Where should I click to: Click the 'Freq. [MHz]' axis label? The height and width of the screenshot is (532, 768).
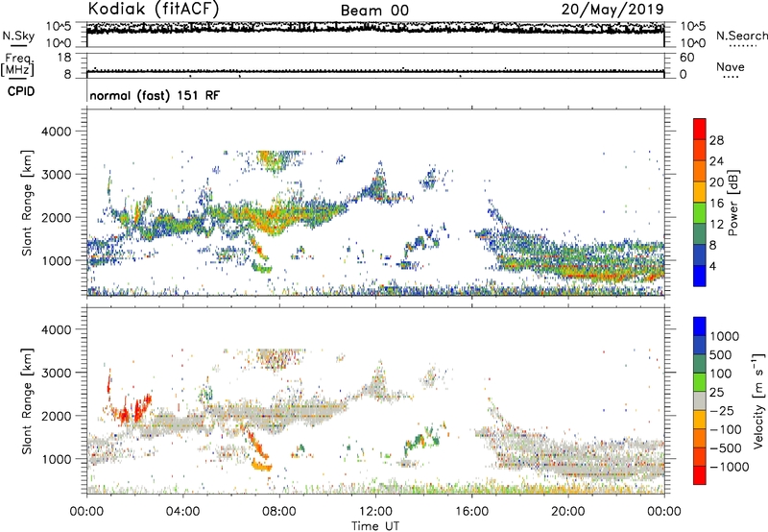[x=17, y=64]
